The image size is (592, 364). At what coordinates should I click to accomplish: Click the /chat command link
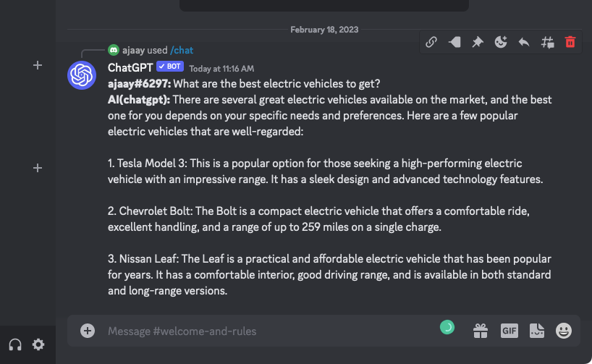pos(182,51)
